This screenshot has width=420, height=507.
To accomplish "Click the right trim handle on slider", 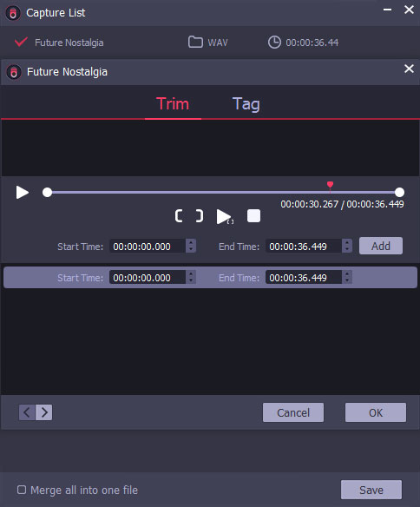I will click(400, 193).
